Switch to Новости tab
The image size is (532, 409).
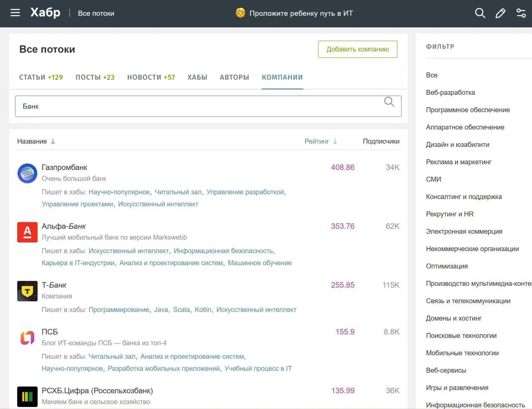coord(151,77)
